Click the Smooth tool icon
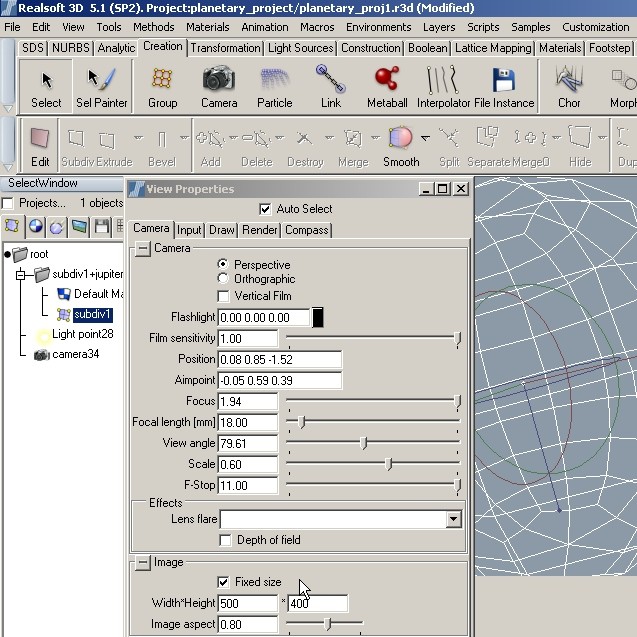Image resolution: width=637 pixels, height=637 pixels. point(400,146)
